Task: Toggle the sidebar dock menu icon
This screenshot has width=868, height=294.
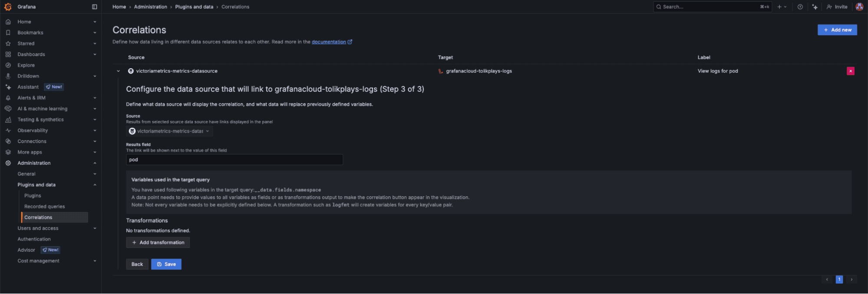Action: coord(95,7)
